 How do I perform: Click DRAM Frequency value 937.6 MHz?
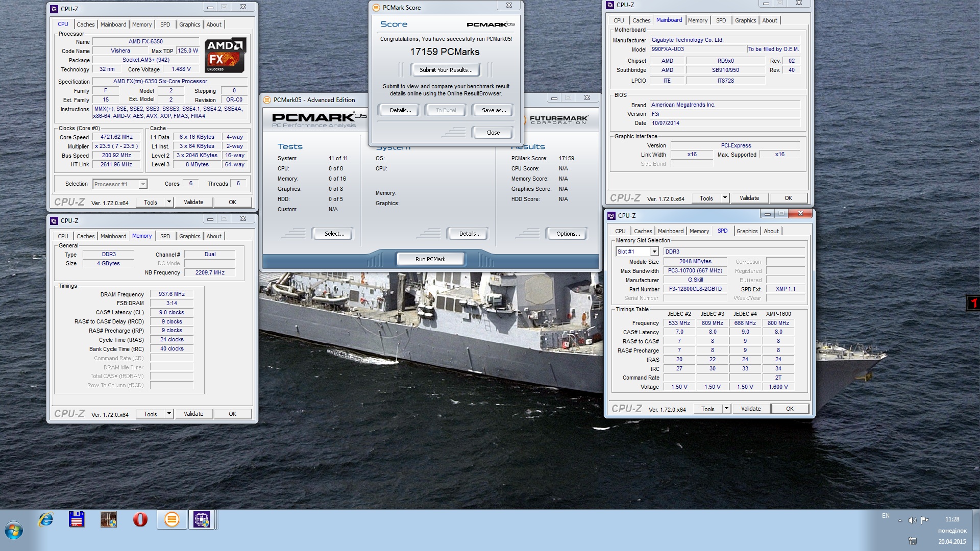coord(171,294)
